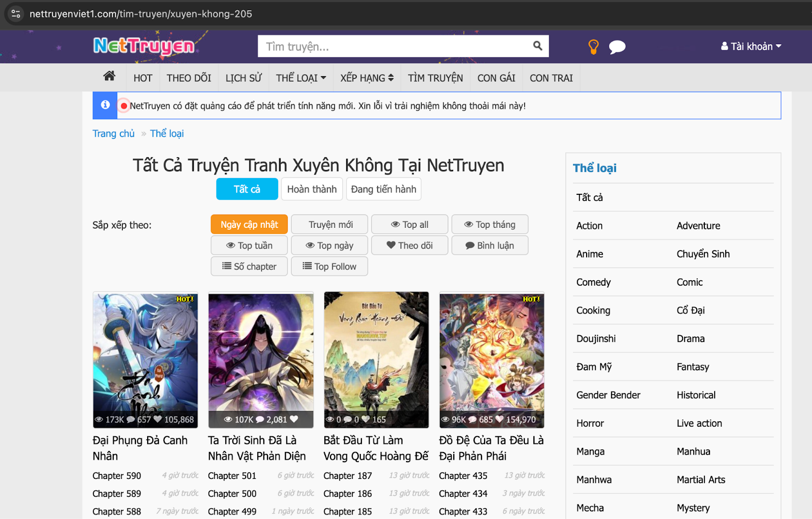Expand the XẾP HẠNG ranking menu
This screenshot has height=519, width=812.
coord(367,78)
